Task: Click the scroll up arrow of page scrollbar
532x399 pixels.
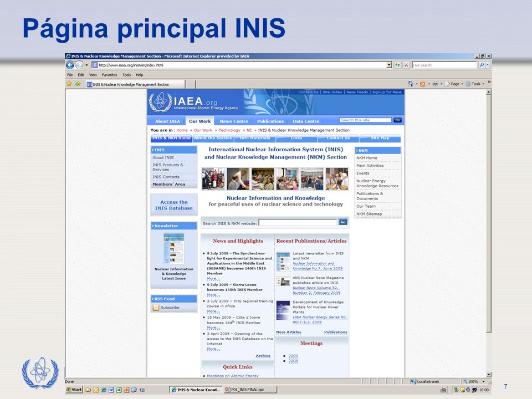Action: tap(489, 93)
